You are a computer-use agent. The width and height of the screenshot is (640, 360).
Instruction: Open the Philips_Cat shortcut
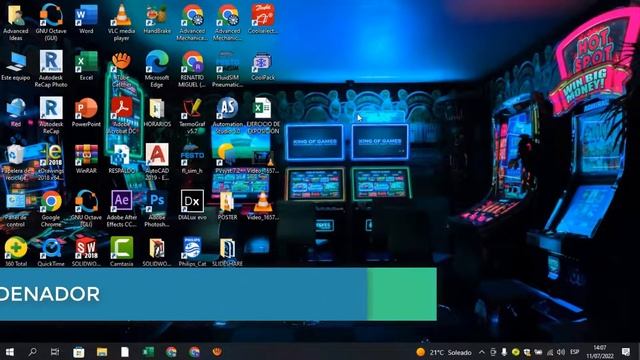point(192,252)
